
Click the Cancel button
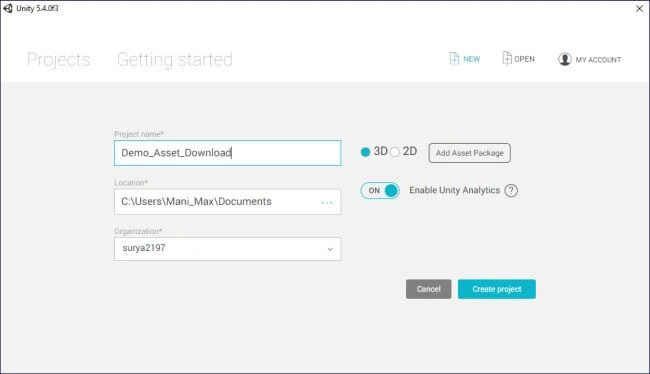(x=429, y=289)
